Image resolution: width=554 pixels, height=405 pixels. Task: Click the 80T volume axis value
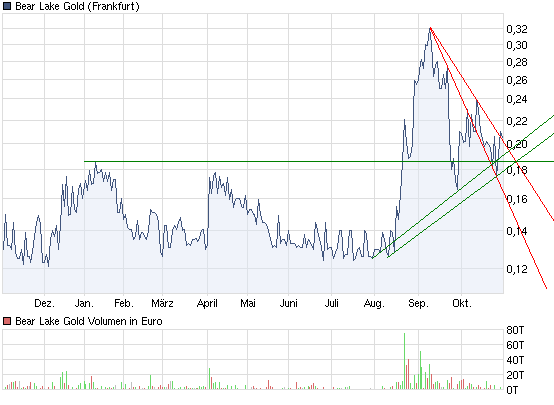point(515,330)
